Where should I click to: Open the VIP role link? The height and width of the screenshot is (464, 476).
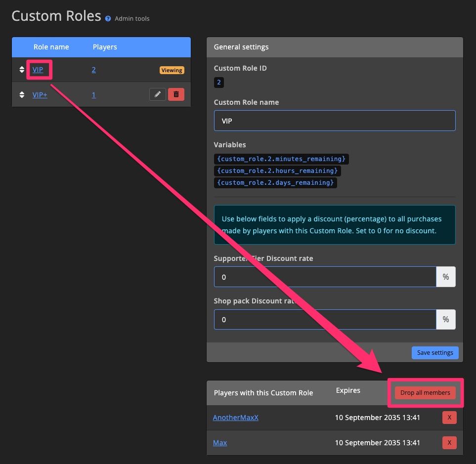38,70
